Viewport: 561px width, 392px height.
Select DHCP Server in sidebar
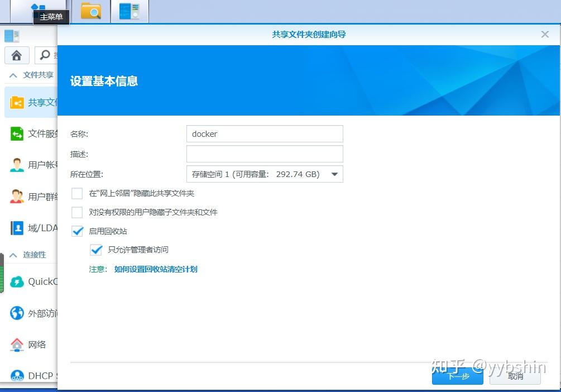pos(36,376)
